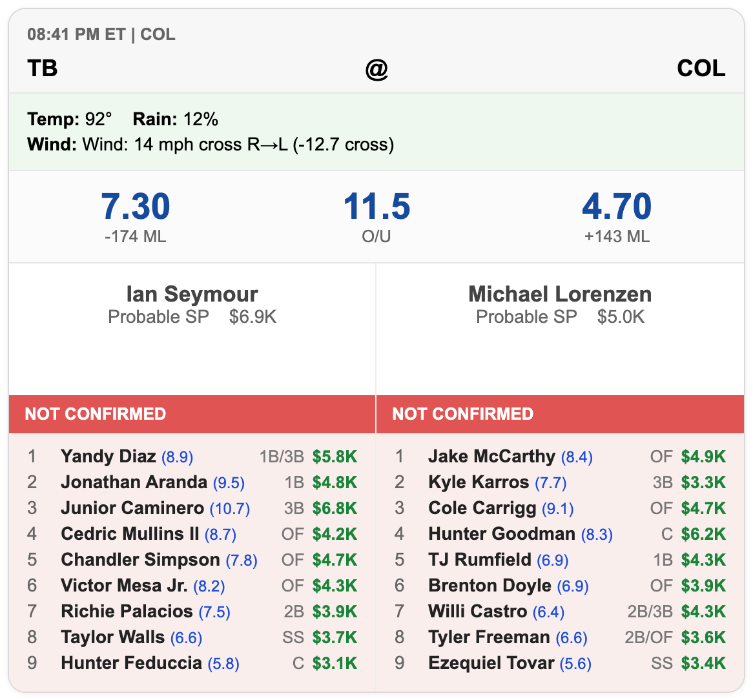Click the TB team abbreviation header
Viewport: 753px width, 700px height.
pyautogui.click(x=42, y=68)
